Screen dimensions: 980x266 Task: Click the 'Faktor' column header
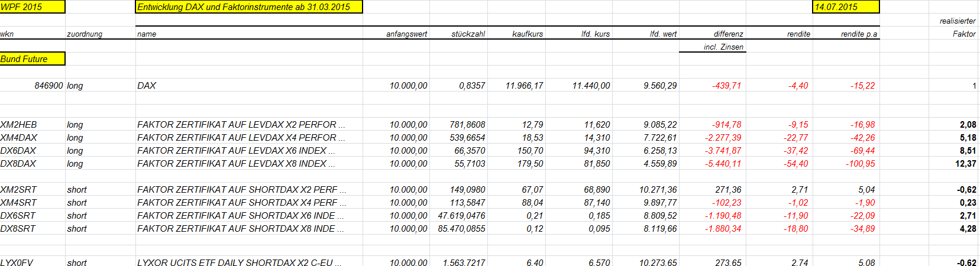pyautogui.click(x=964, y=34)
